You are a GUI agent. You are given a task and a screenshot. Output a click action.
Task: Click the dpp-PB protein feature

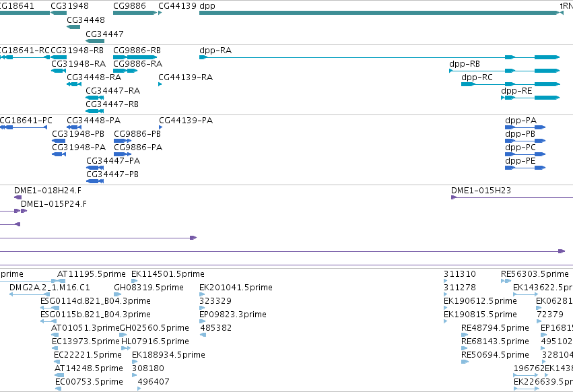tap(525, 141)
